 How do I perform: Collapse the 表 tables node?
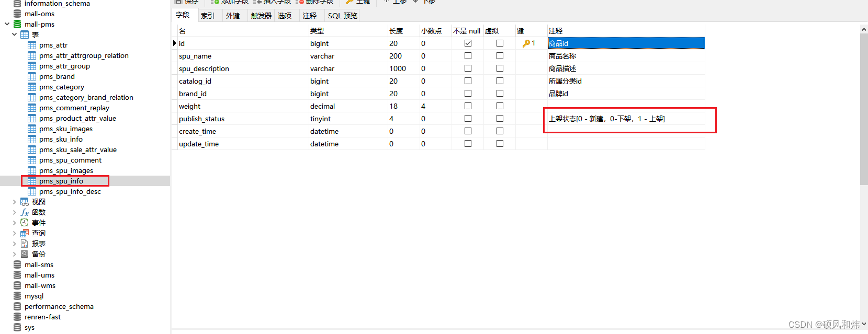[x=14, y=34]
